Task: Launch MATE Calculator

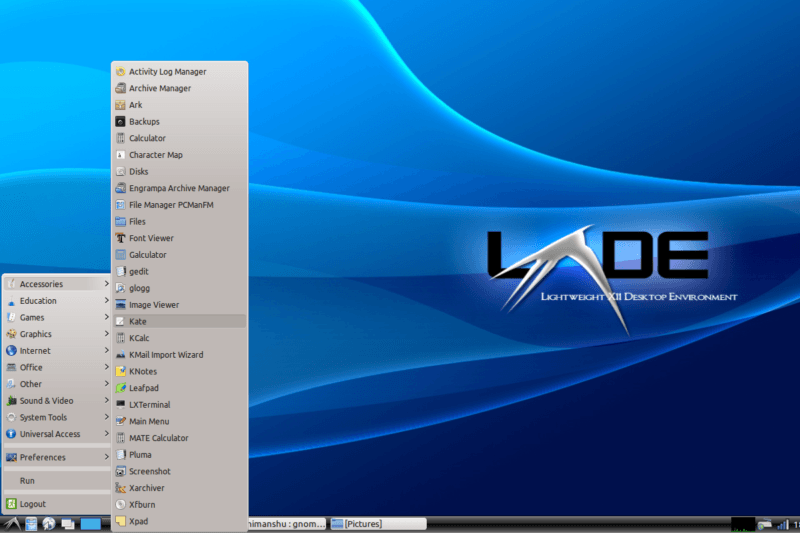Action: [x=179, y=438]
